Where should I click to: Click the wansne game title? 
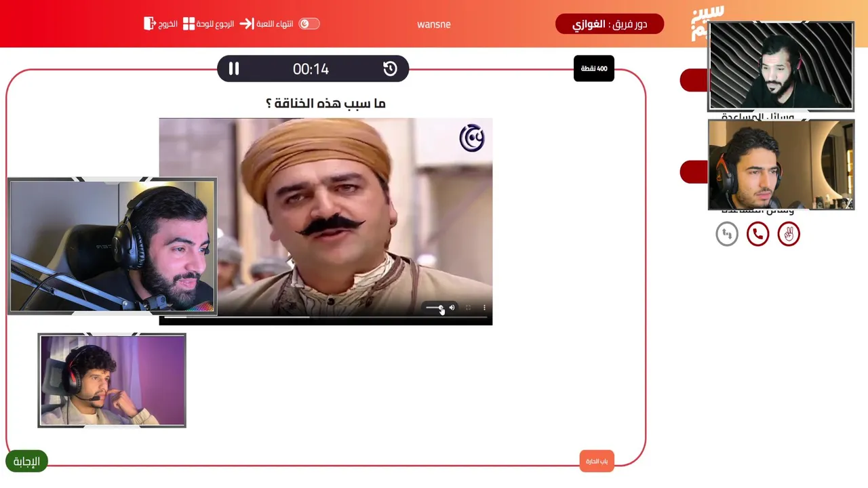tap(434, 24)
